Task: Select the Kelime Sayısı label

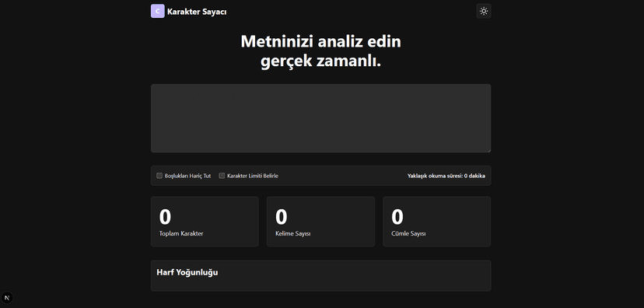Action: click(x=293, y=233)
